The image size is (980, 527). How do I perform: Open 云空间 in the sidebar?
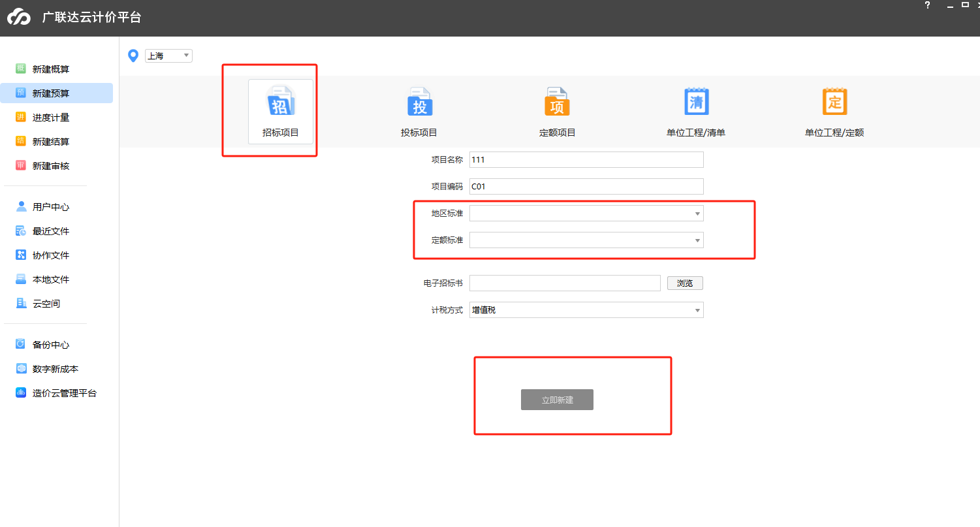[x=46, y=304]
